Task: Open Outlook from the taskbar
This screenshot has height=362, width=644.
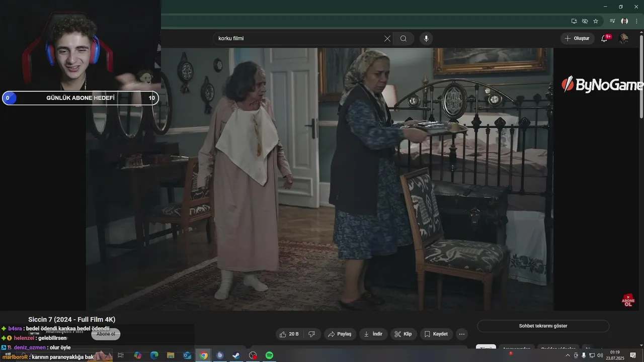Action: click(187, 355)
